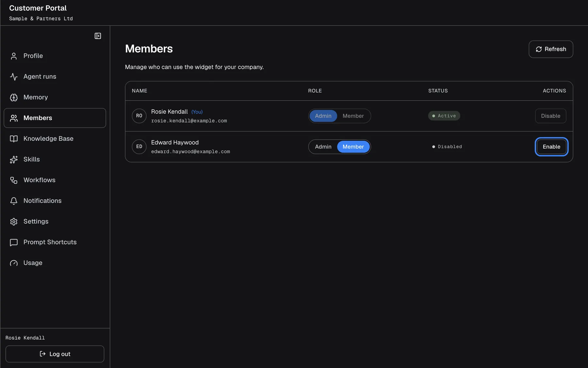Click the Members page heading
Image resolution: width=588 pixels, height=368 pixels.
pyautogui.click(x=149, y=49)
